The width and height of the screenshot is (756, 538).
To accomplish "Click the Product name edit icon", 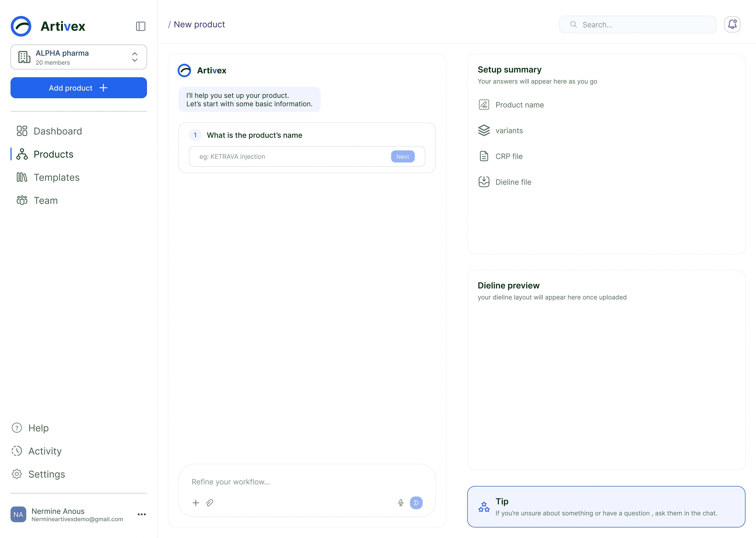I will 484,105.
